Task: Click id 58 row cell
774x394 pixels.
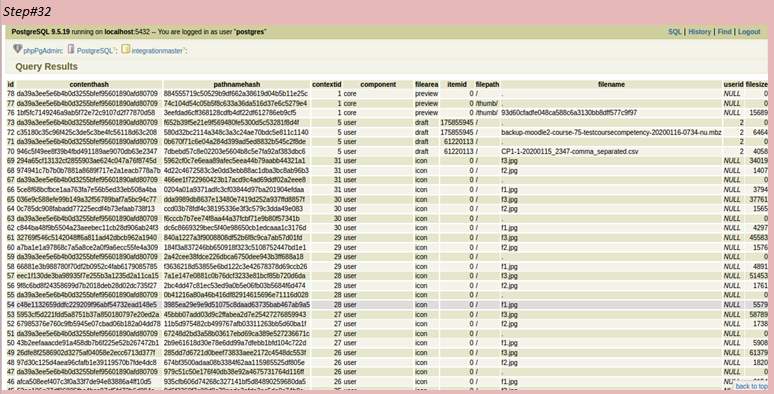Action: point(10,267)
